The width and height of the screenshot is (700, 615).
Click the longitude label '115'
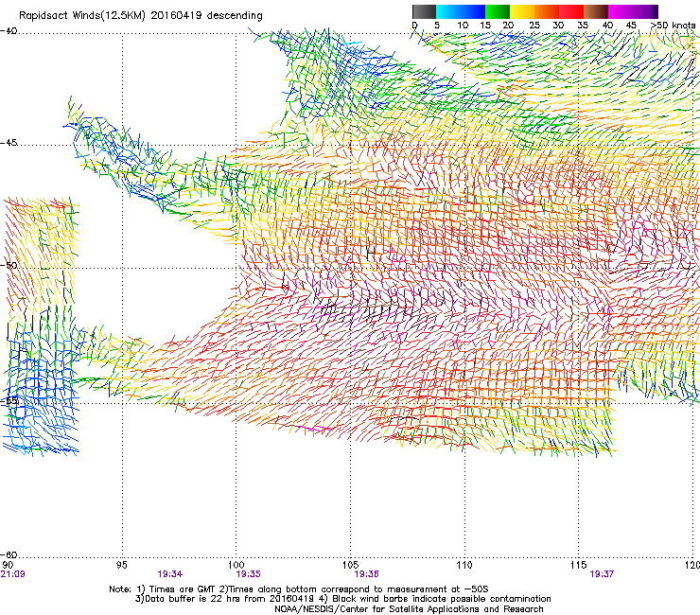point(578,565)
